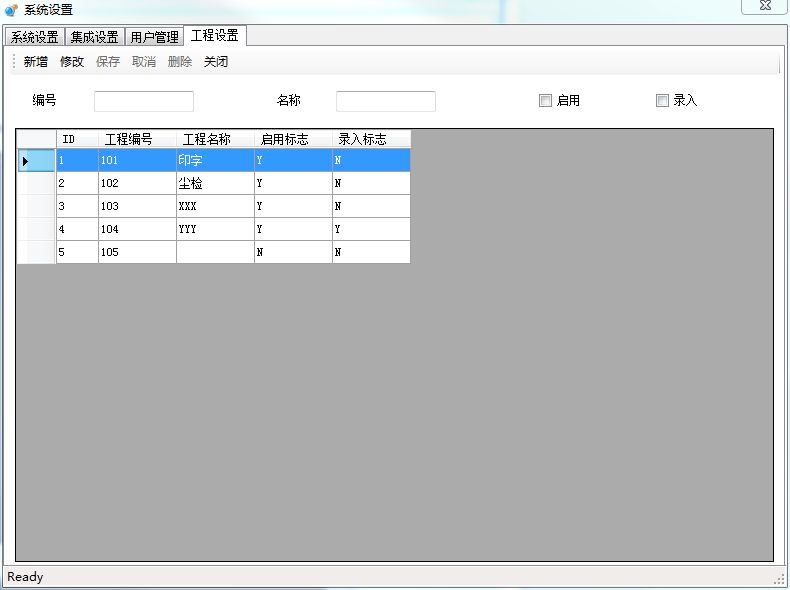
Task: Switch to the 系统设置 tab
Action: pos(35,37)
